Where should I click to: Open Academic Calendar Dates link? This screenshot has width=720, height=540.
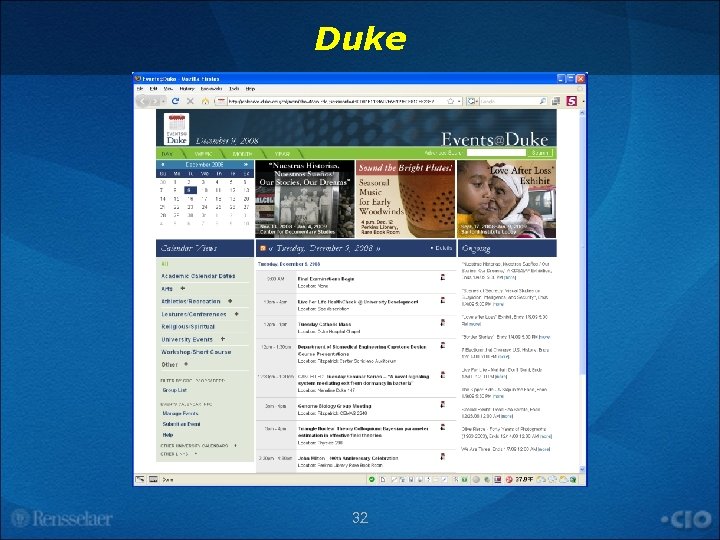click(198, 276)
